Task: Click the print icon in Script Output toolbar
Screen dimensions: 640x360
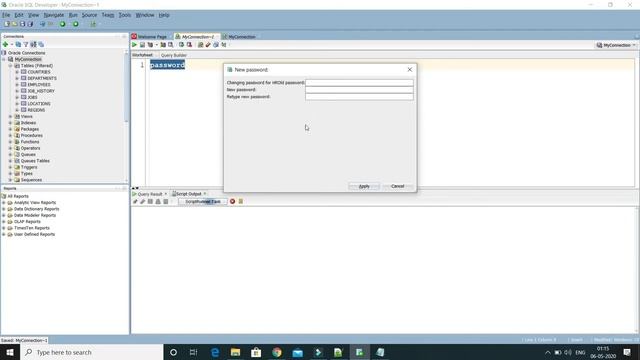Action: (158, 201)
